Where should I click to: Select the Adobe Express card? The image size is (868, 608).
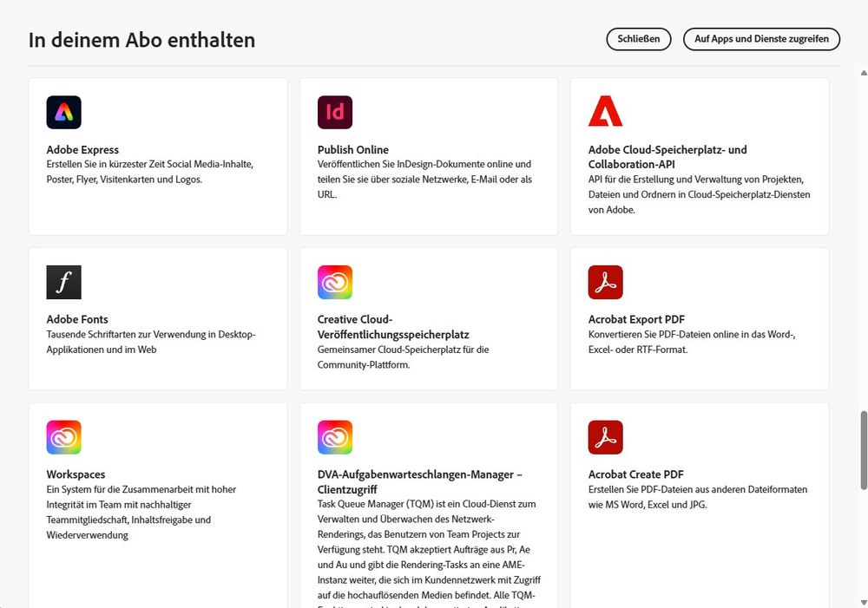click(158, 156)
